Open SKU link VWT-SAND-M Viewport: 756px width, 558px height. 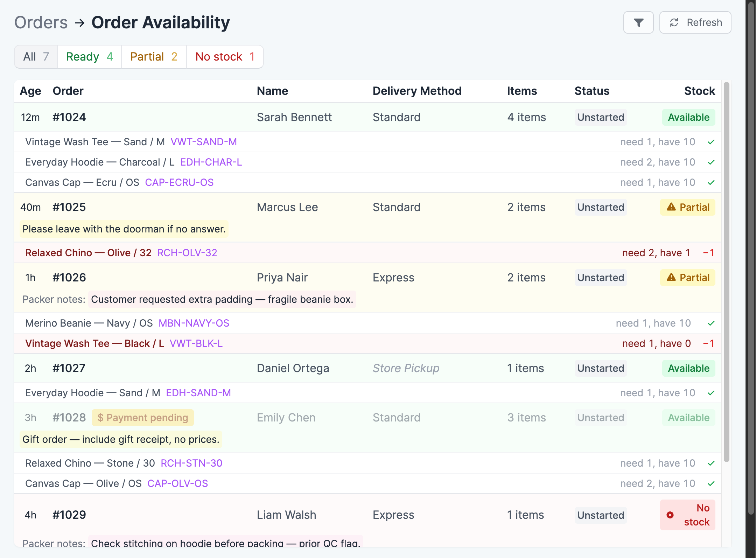tap(204, 142)
